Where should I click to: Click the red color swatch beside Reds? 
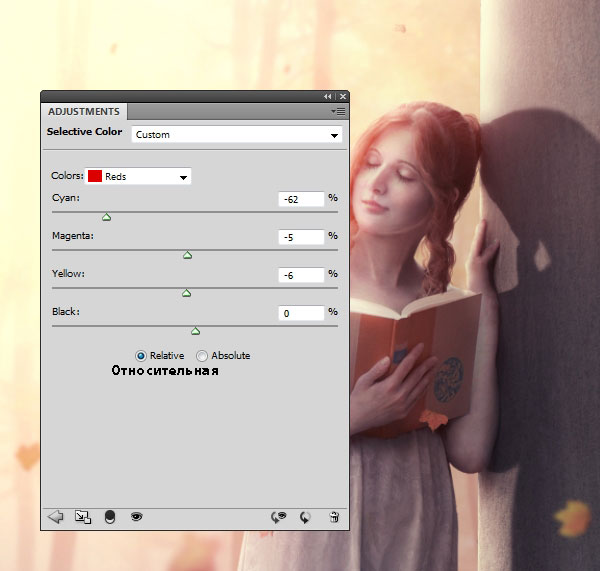[x=95, y=176]
